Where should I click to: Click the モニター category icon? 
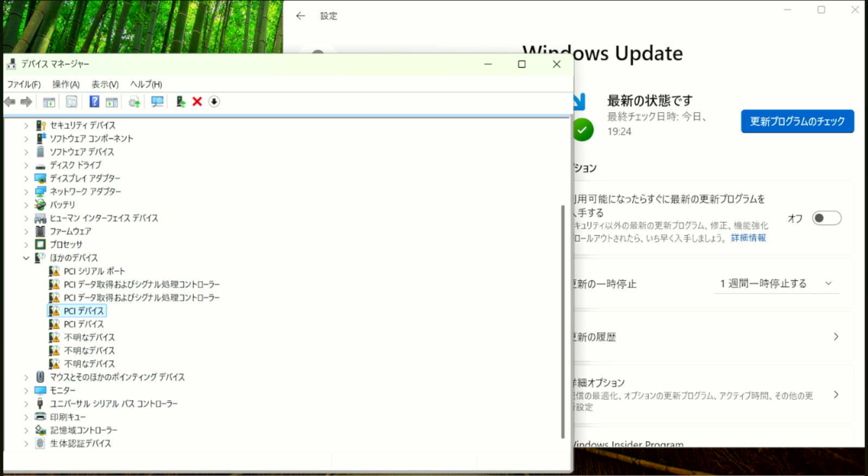point(41,391)
